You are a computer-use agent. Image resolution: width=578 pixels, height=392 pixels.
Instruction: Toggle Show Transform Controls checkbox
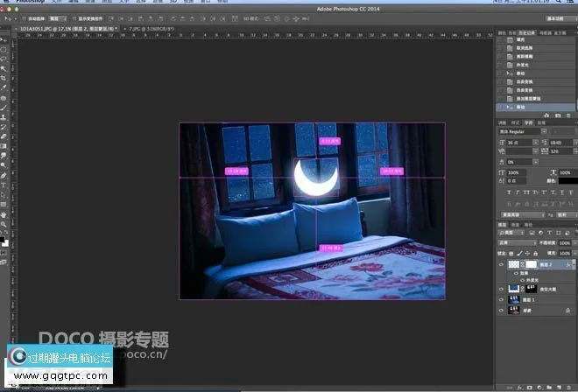[75, 17]
